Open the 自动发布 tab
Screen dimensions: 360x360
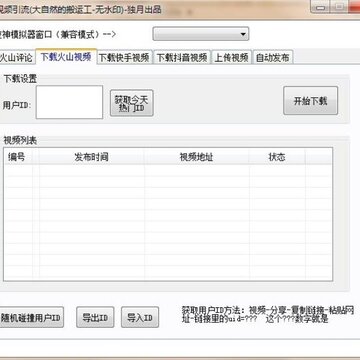tap(272, 57)
